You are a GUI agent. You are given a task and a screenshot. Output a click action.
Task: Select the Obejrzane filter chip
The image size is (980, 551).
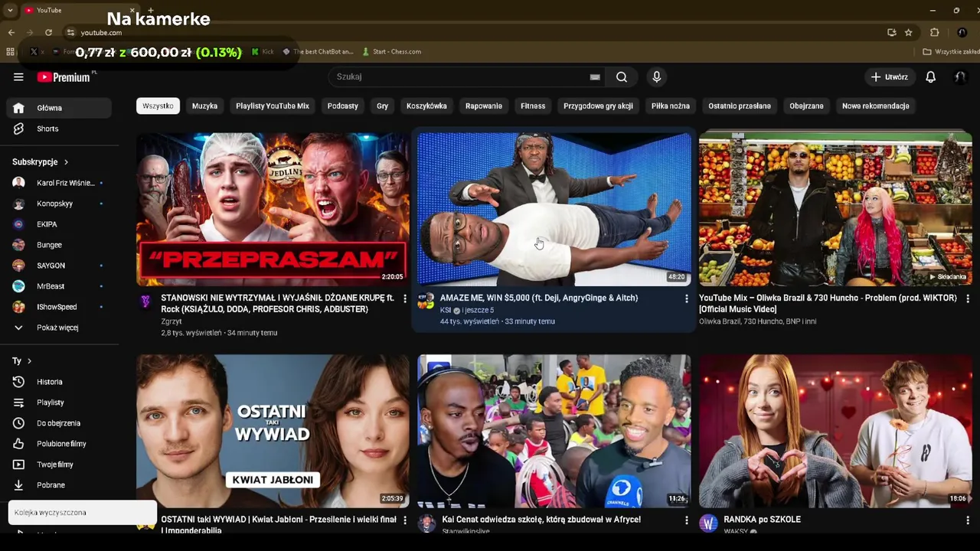pyautogui.click(x=806, y=106)
